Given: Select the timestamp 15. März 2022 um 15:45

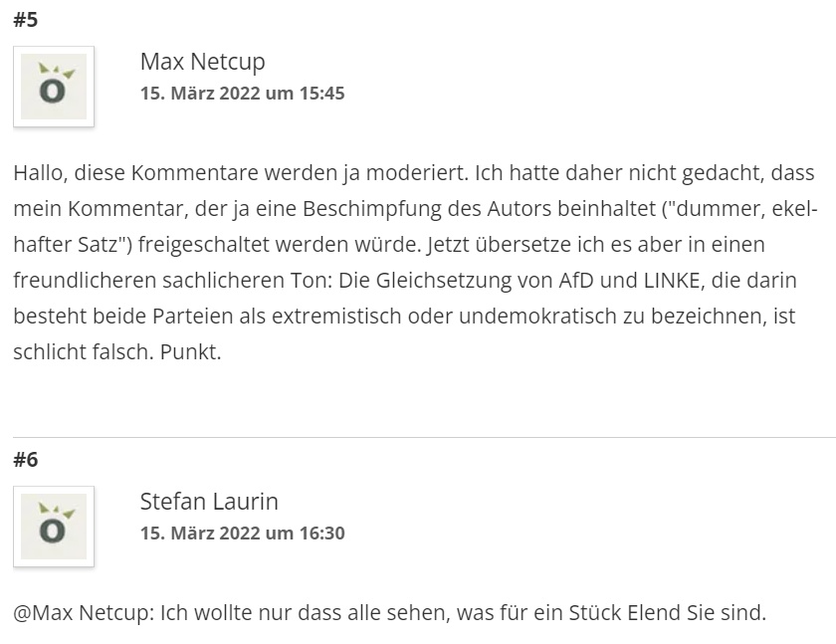Looking at the screenshot, I should click(x=243, y=94).
